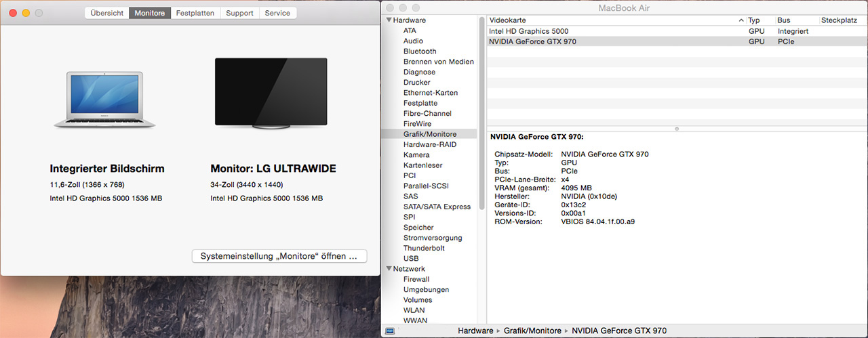Select WWAN under Netzwerk
Image resolution: width=868 pixels, height=338 pixels.
tap(415, 320)
